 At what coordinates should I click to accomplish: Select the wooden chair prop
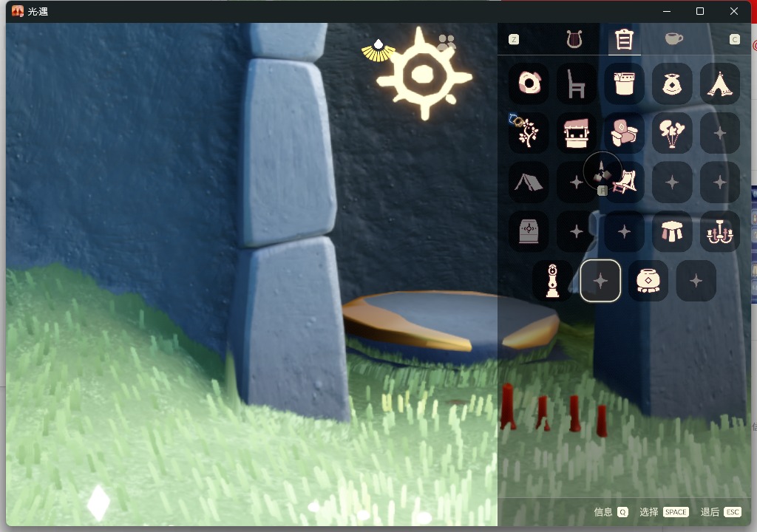click(577, 83)
